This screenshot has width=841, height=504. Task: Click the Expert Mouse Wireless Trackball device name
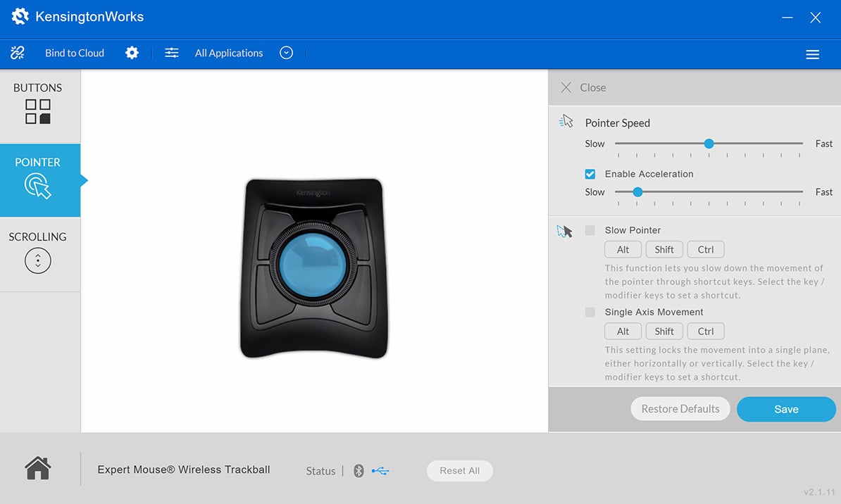183,470
